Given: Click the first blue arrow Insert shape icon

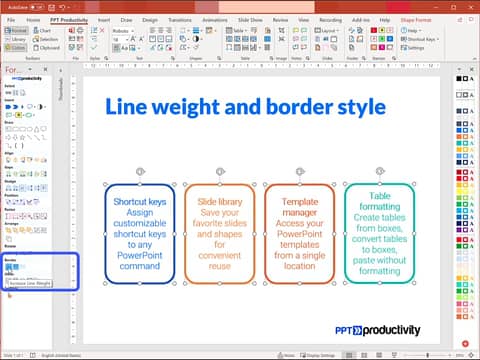Looking at the screenshot, I should coord(8,107).
